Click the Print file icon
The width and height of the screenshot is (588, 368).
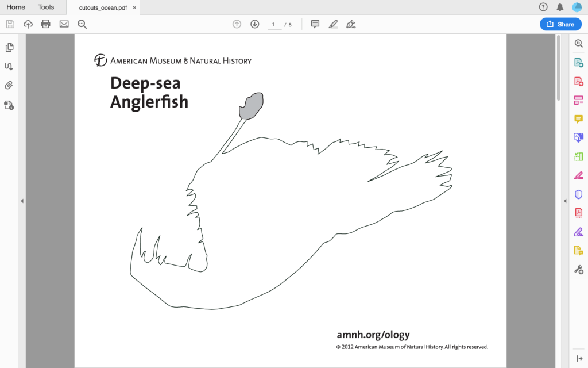[x=46, y=24]
